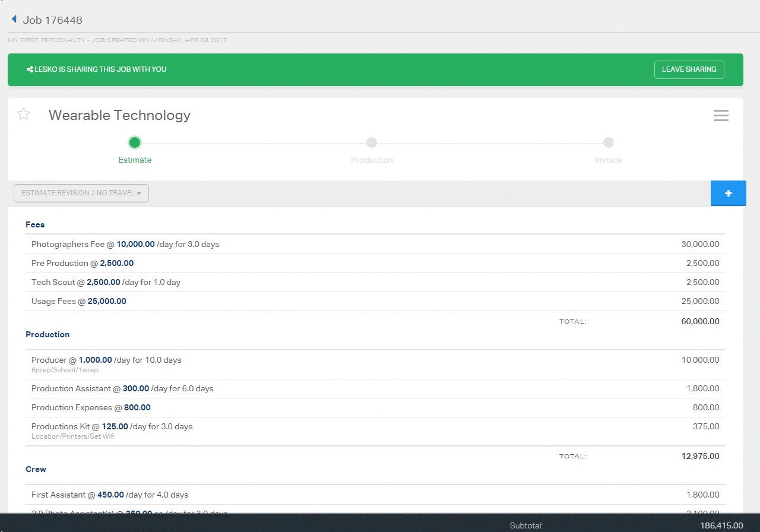Click the First Assistant rate 450.00

110,495
